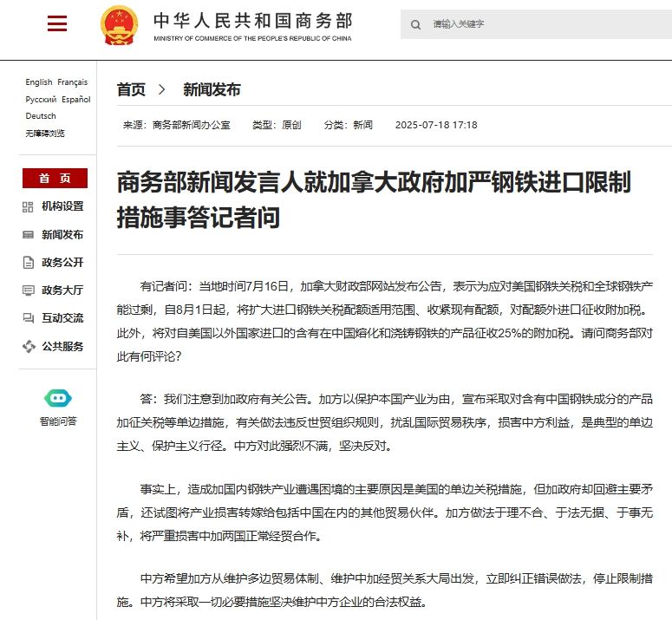Click the question paragraph starting 有记者问
The width and height of the screenshot is (672, 620).
(x=385, y=322)
